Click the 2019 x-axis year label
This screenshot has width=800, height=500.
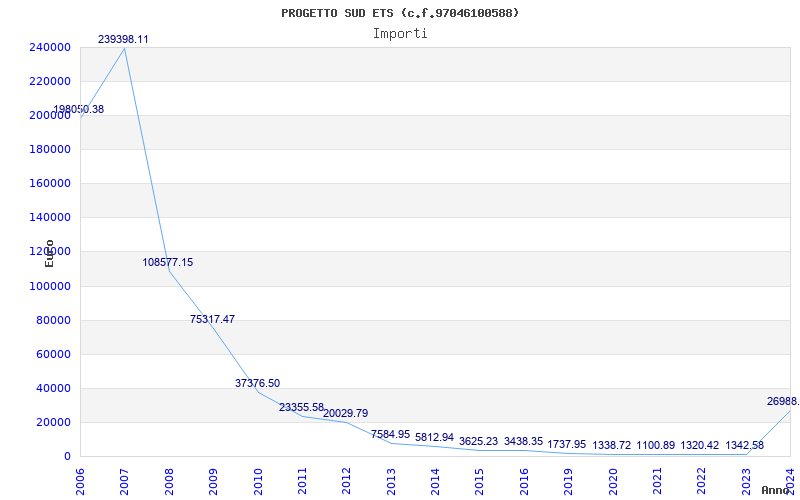tap(568, 481)
